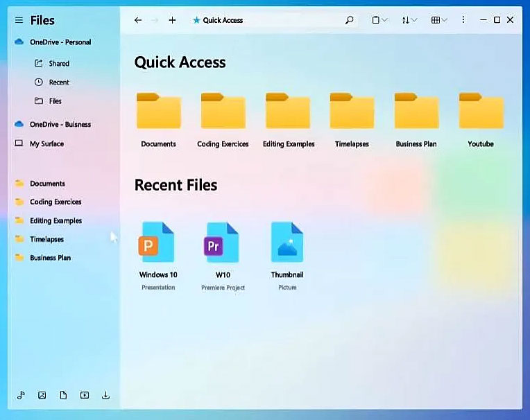
Task: Click the Shared share icon
Action: point(39,63)
